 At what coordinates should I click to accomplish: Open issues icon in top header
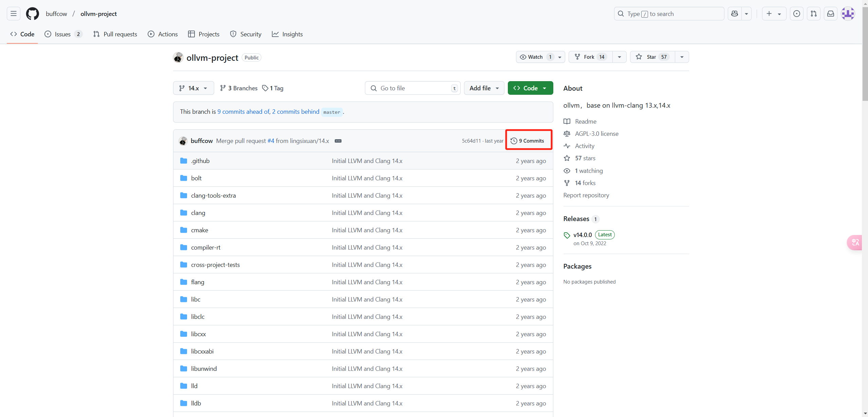(796, 14)
